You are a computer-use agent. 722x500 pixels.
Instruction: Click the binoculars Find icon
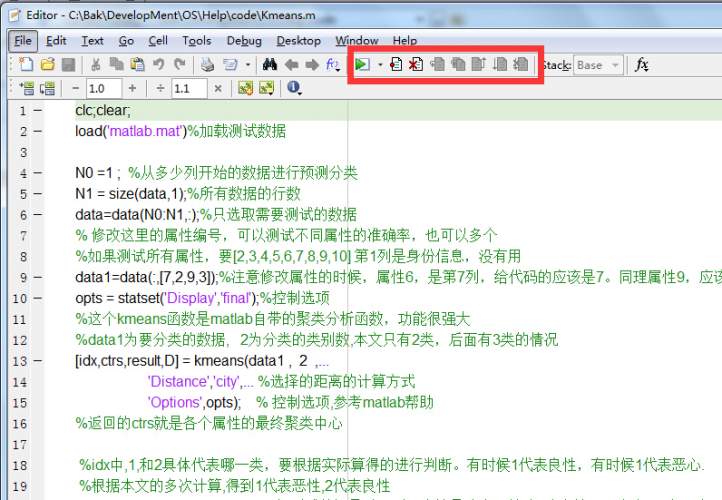[x=269, y=64]
